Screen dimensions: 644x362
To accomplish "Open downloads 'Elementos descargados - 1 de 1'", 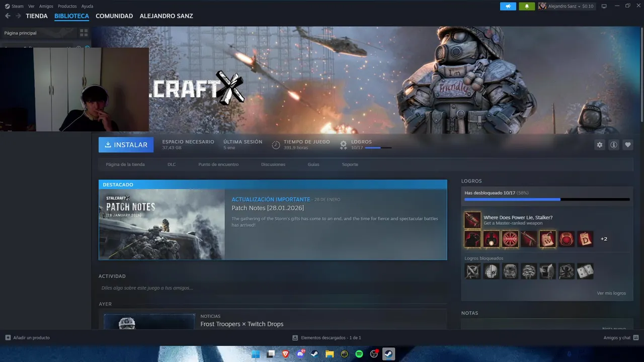I will pos(327,337).
